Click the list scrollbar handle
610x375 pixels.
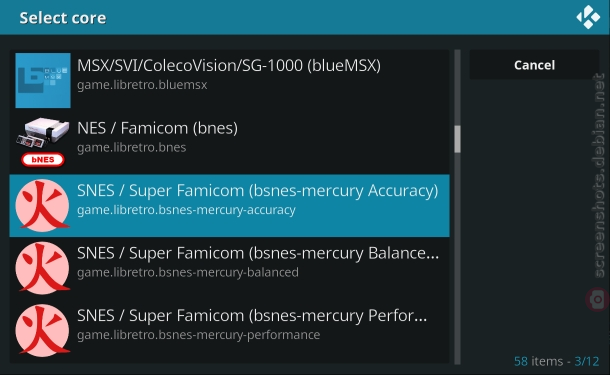pos(458,139)
